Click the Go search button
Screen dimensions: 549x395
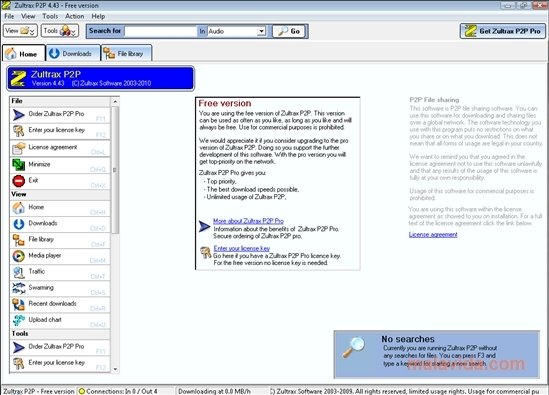289,31
